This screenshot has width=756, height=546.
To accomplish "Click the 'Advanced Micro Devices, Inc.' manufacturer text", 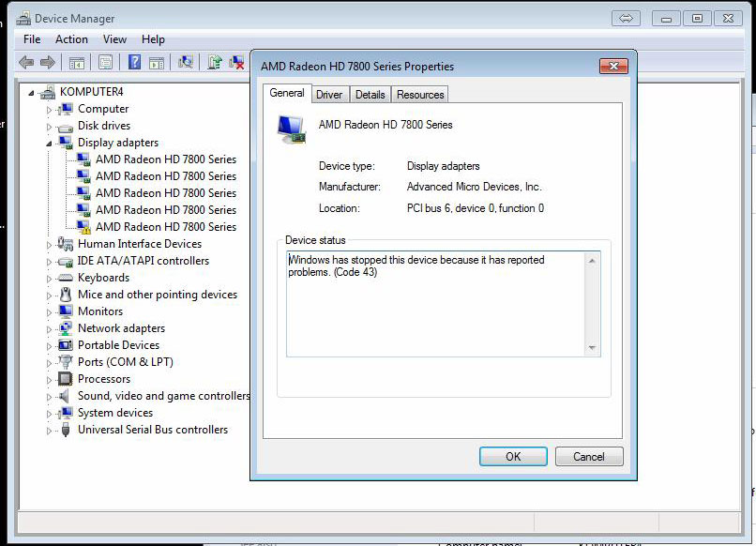I will point(475,187).
